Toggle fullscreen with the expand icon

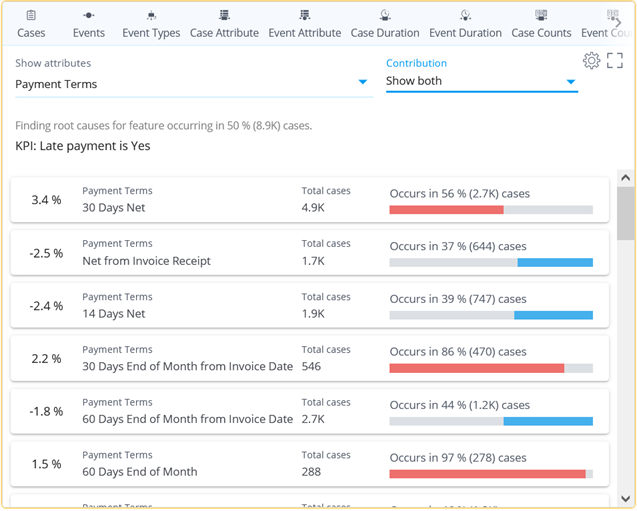(x=615, y=61)
